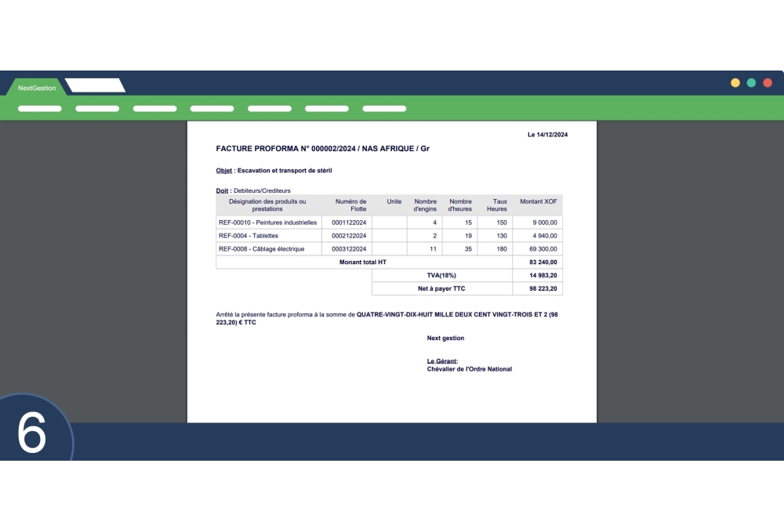Click the underlined Le Gérant signature label
The width and height of the screenshot is (784, 532).
pyautogui.click(x=442, y=361)
